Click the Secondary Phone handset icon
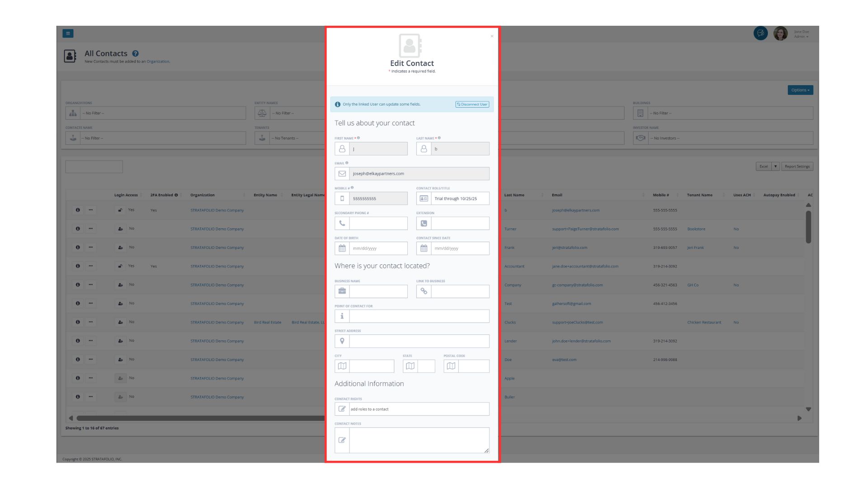 (x=342, y=223)
